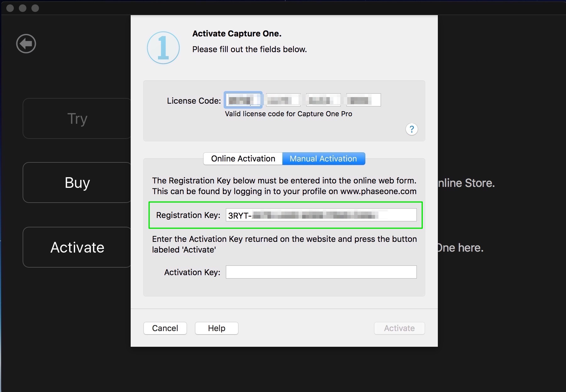The width and height of the screenshot is (566, 392).
Task: Focus the second License Code field
Action: 283,100
